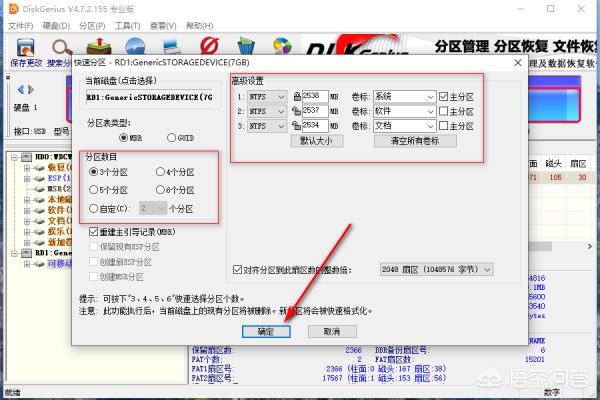Image resolution: width=600 pixels, height=400 pixels.
Task: Click the red Ø delete partition toolbar icon
Action: click(x=210, y=45)
